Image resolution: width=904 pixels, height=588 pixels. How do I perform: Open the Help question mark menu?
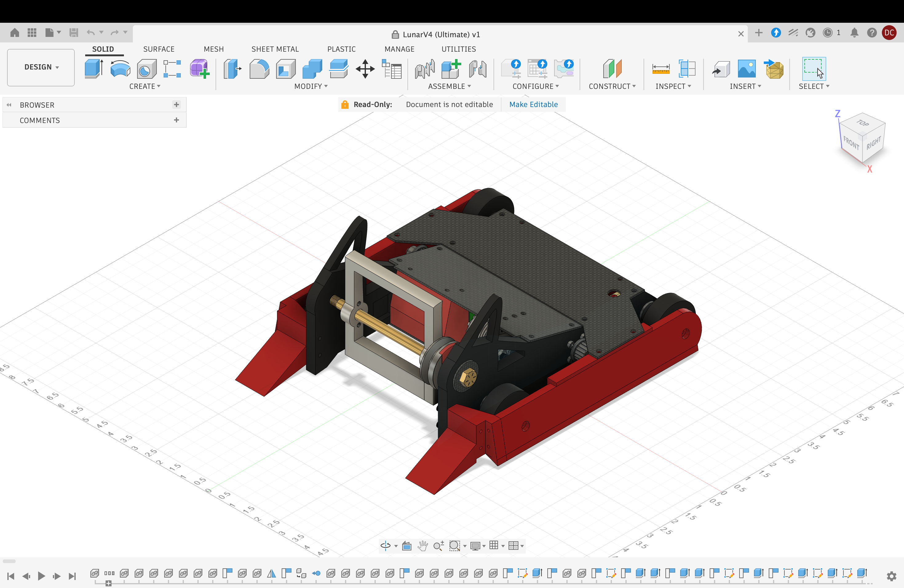coord(872,33)
